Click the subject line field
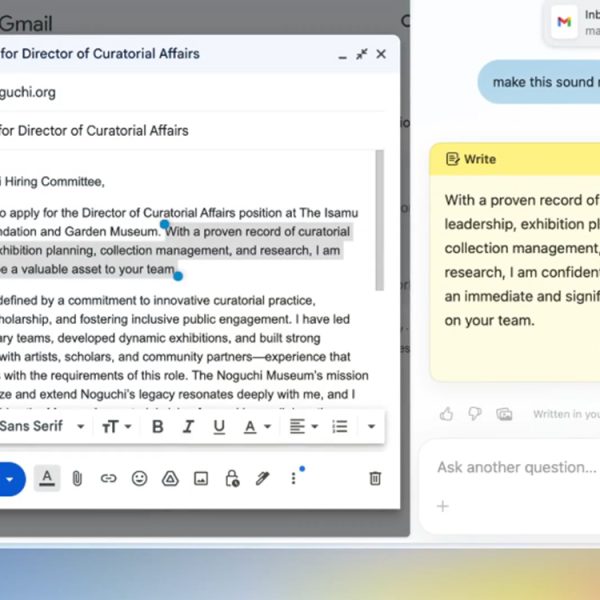The height and width of the screenshot is (600, 600). pos(192,130)
